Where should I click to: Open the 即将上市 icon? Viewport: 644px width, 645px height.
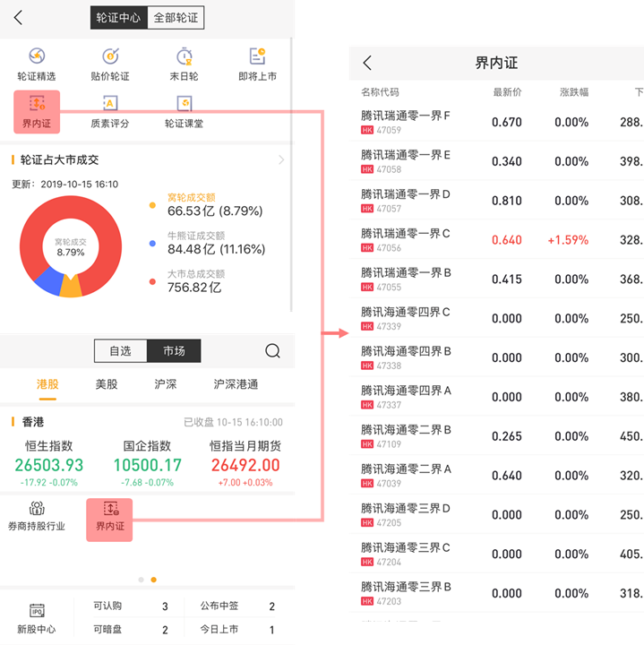click(257, 64)
